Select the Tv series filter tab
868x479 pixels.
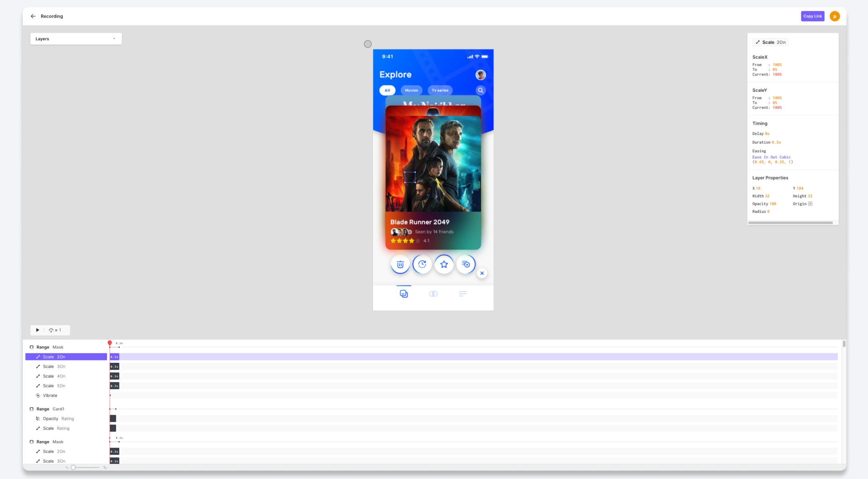click(x=440, y=90)
